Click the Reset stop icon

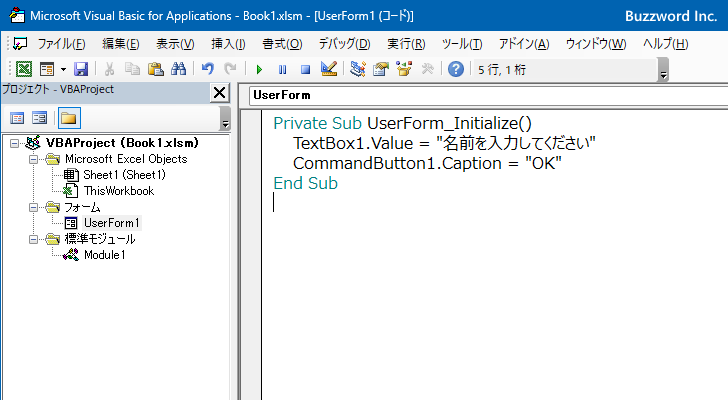click(305, 70)
